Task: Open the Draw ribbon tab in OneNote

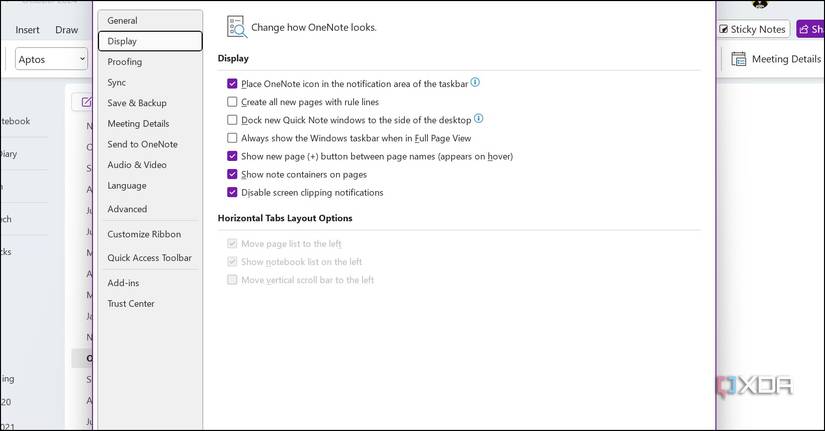Action: tap(67, 30)
